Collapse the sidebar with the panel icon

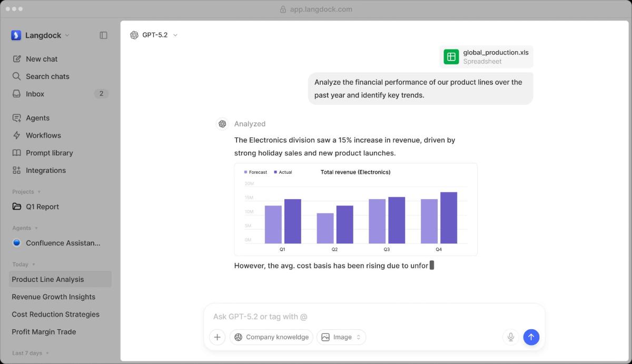103,35
